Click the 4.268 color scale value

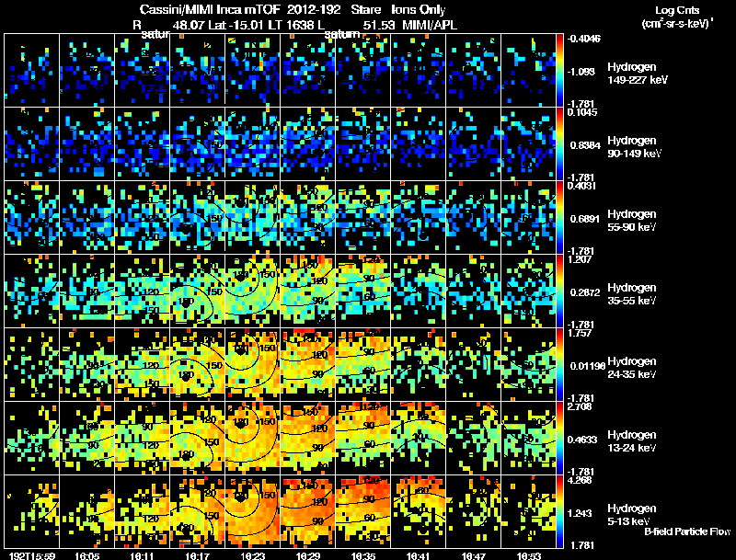tap(580, 481)
